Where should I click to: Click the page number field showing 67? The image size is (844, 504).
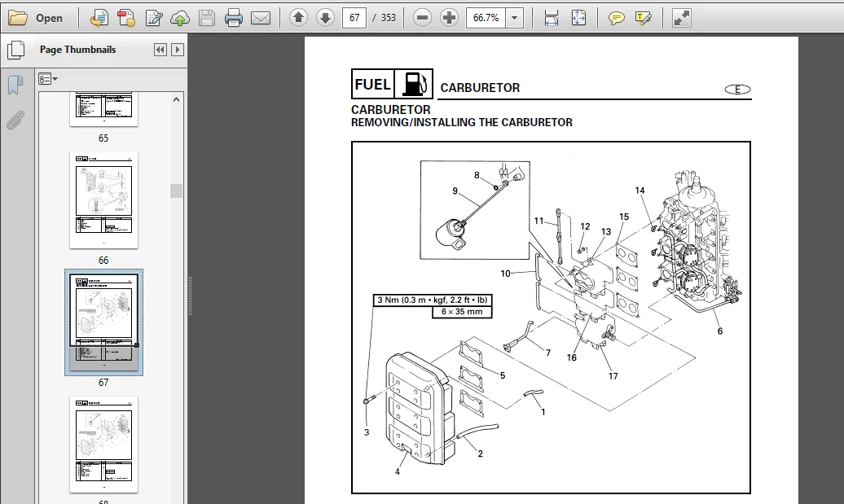point(354,18)
